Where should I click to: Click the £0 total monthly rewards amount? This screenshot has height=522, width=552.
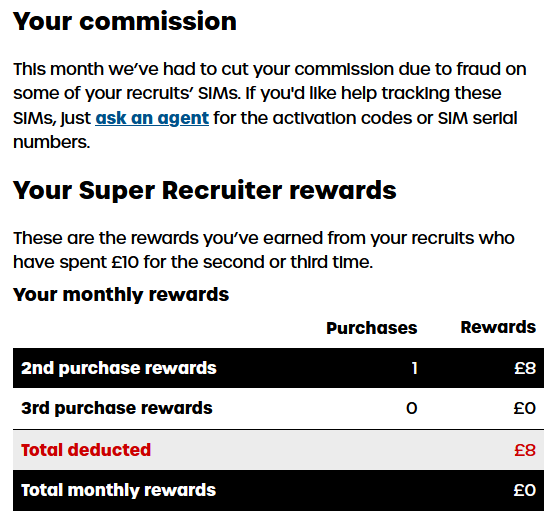coord(525,490)
